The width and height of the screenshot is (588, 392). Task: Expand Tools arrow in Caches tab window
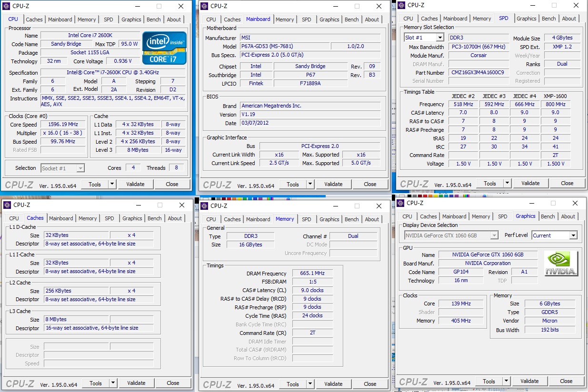(x=113, y=383)
